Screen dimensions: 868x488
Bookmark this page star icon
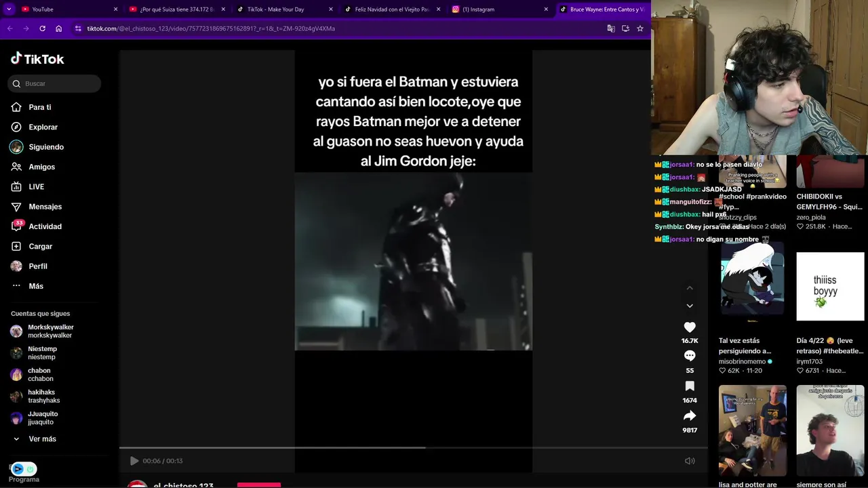click(639, 28)
